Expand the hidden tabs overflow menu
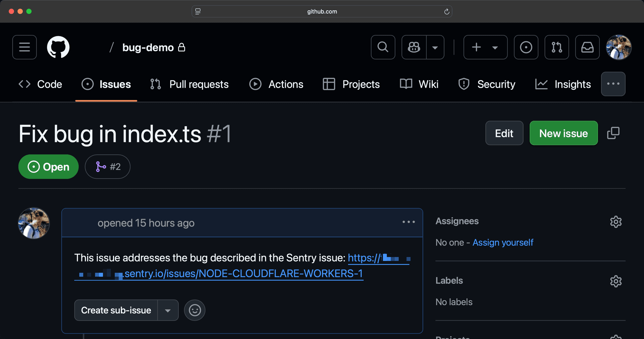644x339 pixels. point(613,84)
